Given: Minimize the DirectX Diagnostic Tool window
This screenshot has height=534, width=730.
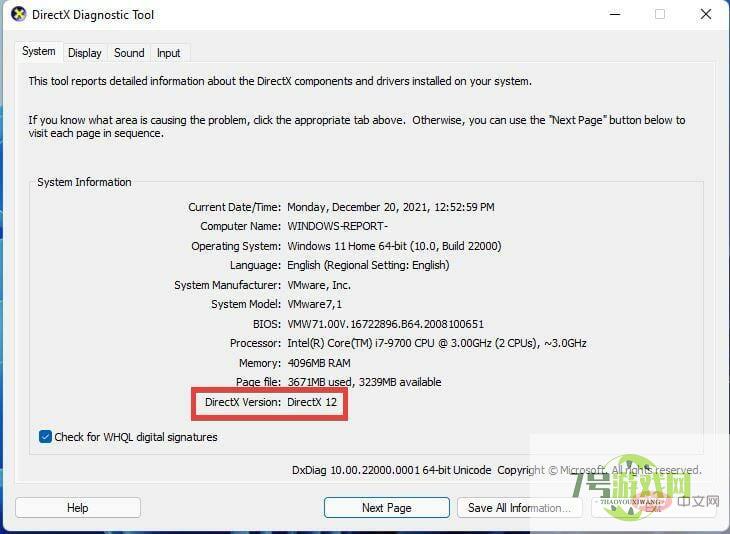Looking at the screenshot, I should 615,14.
